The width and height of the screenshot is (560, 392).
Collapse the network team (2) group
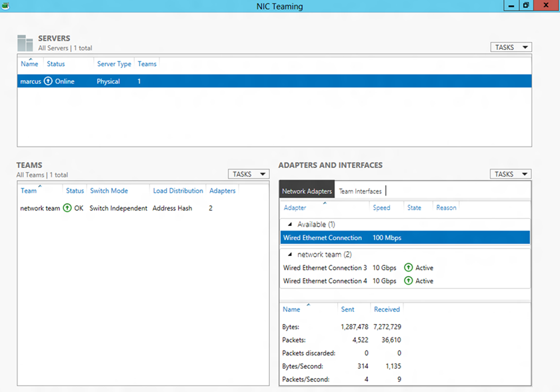coord(290,255)
